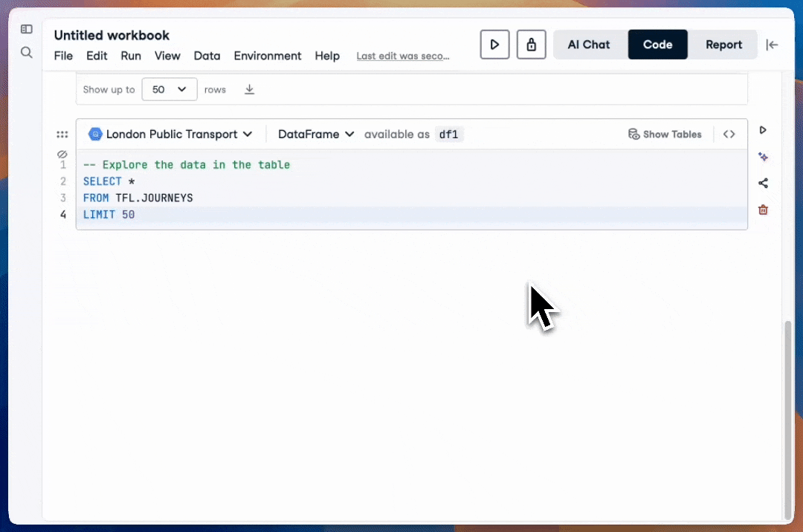The width and height of the screenshot is (803, 532).
Task: Open the File menu
Action: click(63, 56)
